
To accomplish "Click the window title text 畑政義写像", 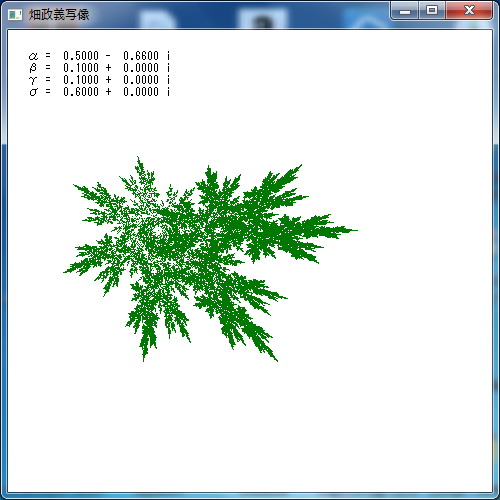I will (59, 15).
